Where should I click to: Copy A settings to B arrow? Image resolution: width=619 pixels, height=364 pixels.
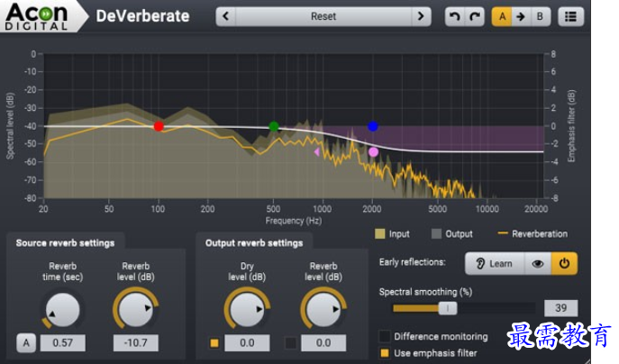pyautogui.click(x=521, y=16)
